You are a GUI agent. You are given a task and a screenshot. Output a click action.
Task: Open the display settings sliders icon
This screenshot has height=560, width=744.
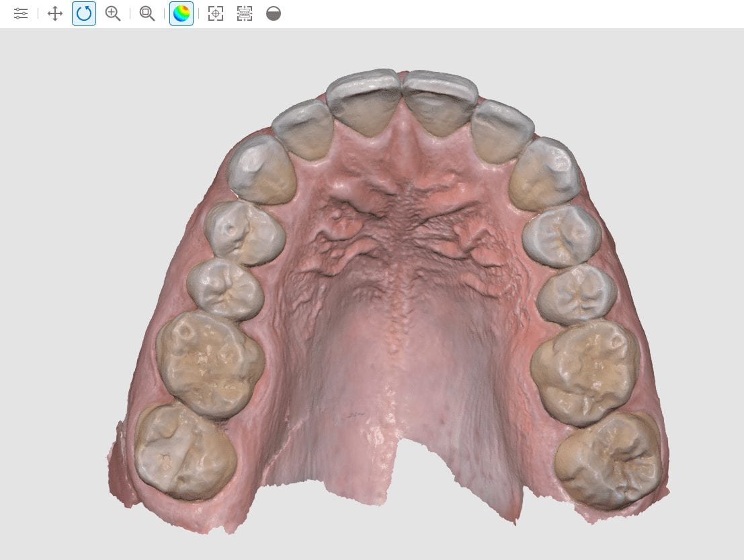point(21,13)
